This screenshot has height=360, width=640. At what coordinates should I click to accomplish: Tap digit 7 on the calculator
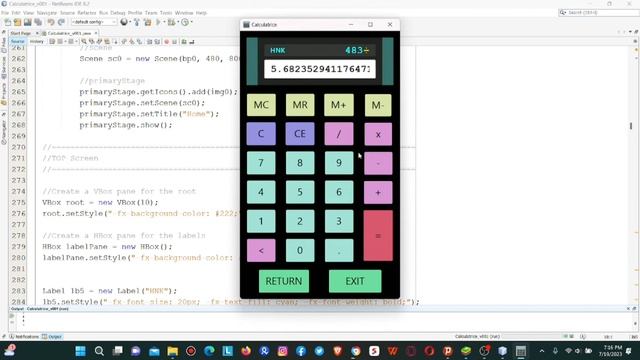pyautogui.click(x=261, y=163)
